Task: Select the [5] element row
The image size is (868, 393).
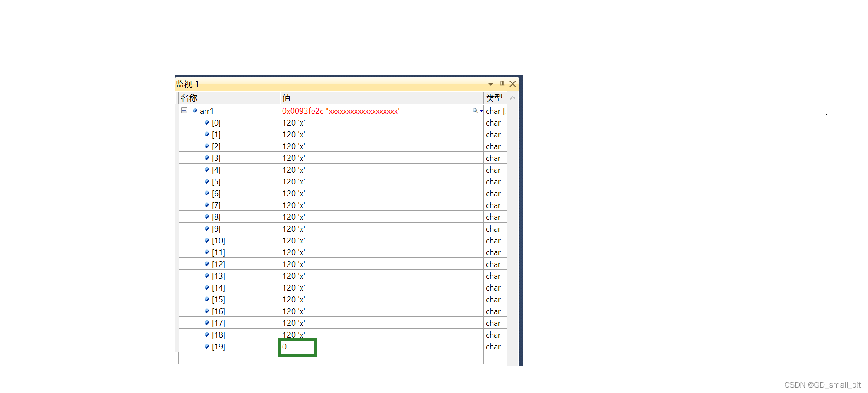Action: [x=342, y=182]
